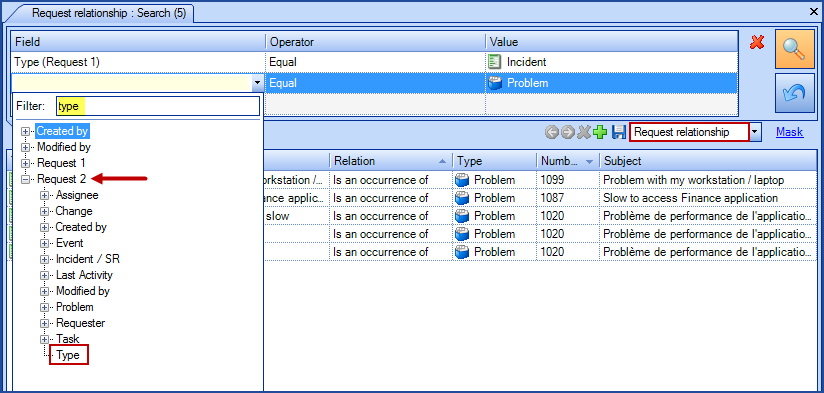Select Created by under Request 2
Screen dimensions: 824x393
[81, 227]
